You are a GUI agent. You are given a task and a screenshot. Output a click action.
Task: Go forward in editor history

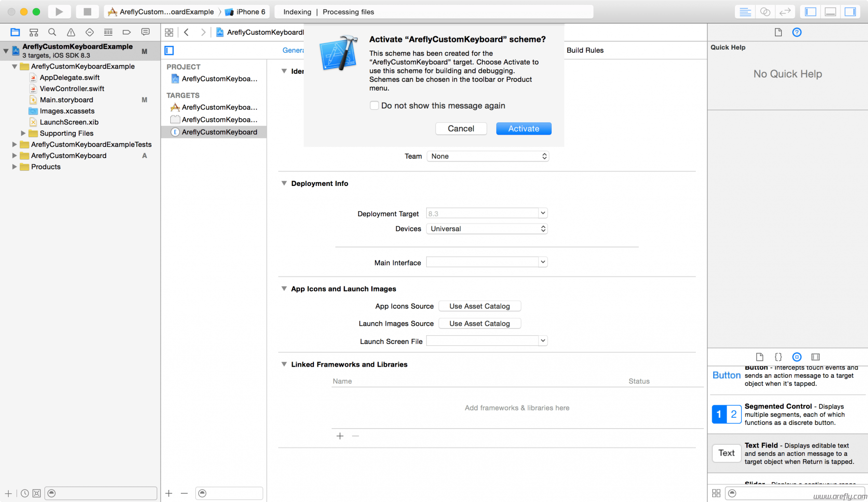pos(203,32)
